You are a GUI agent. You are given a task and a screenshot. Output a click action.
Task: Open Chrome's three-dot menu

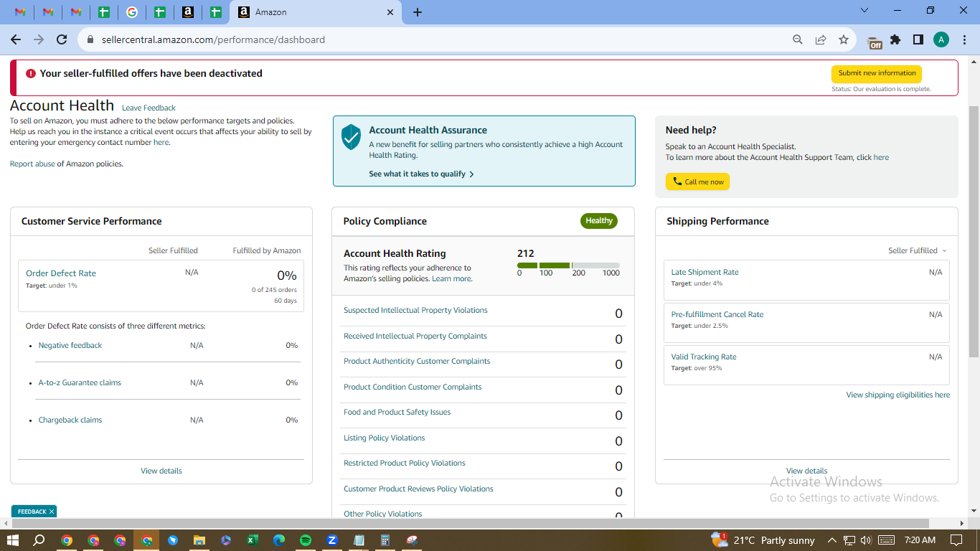pyautogui.click(x=963, y=39)
